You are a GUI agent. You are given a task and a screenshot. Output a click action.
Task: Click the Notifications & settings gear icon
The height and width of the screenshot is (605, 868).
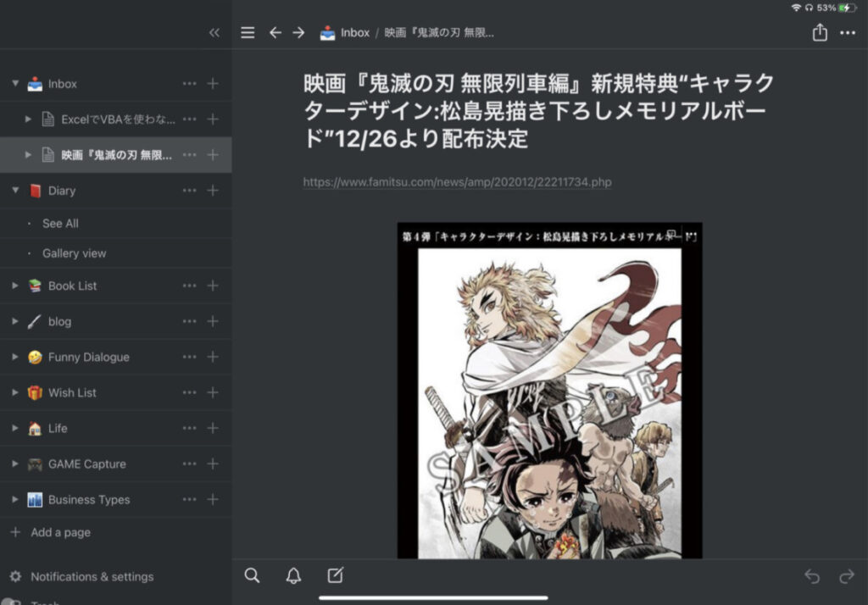15,576
